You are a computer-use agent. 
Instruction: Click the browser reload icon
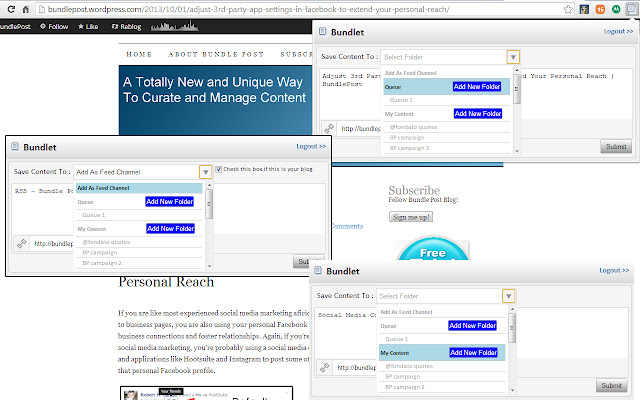coord(11,9)
